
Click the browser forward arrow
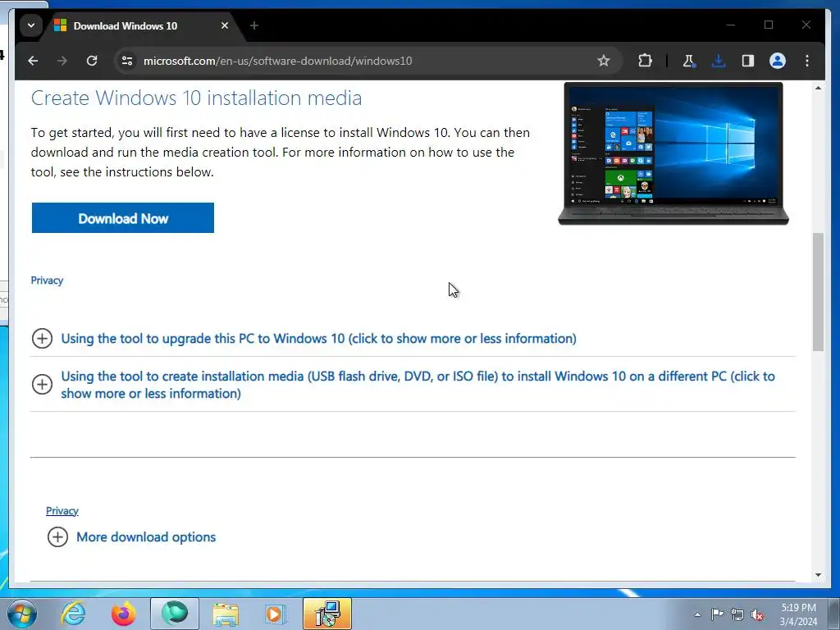tap(62, 61)
